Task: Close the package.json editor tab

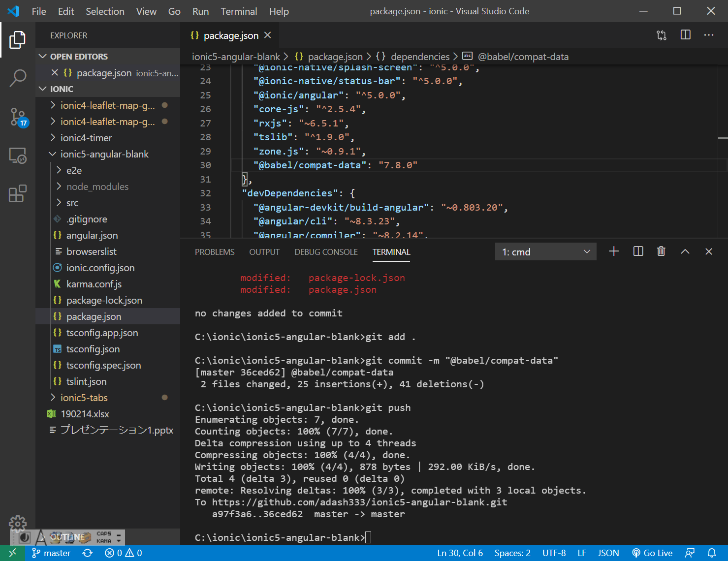Action: point(268,35)
